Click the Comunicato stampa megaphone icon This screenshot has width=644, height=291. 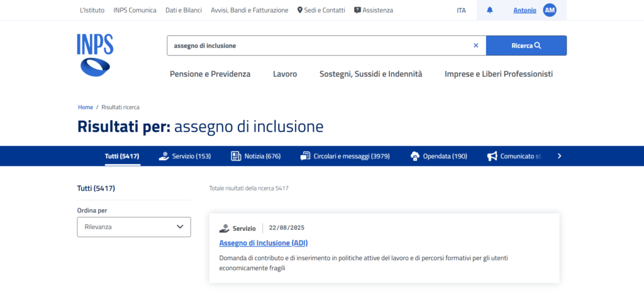tap(492, 156)
